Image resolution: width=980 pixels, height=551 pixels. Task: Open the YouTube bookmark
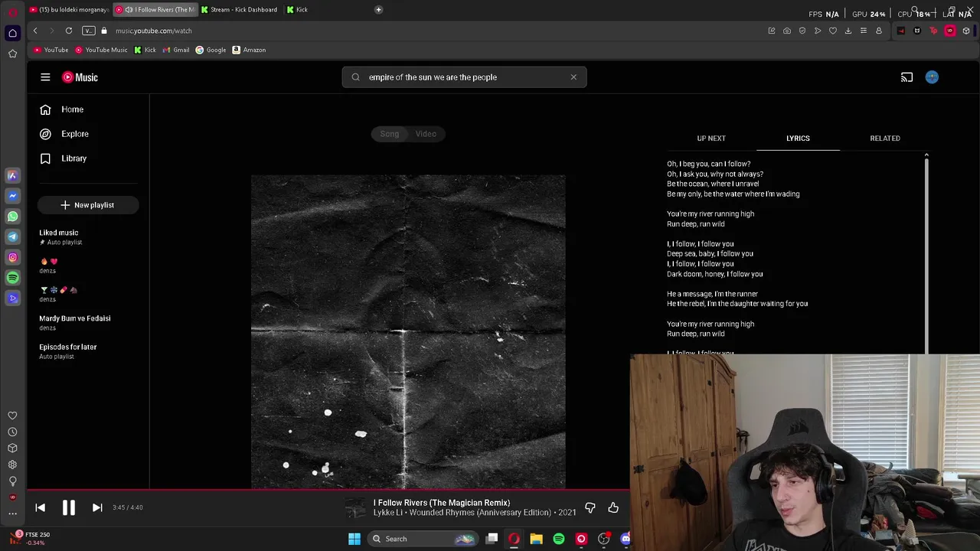[x=51, y=50]
